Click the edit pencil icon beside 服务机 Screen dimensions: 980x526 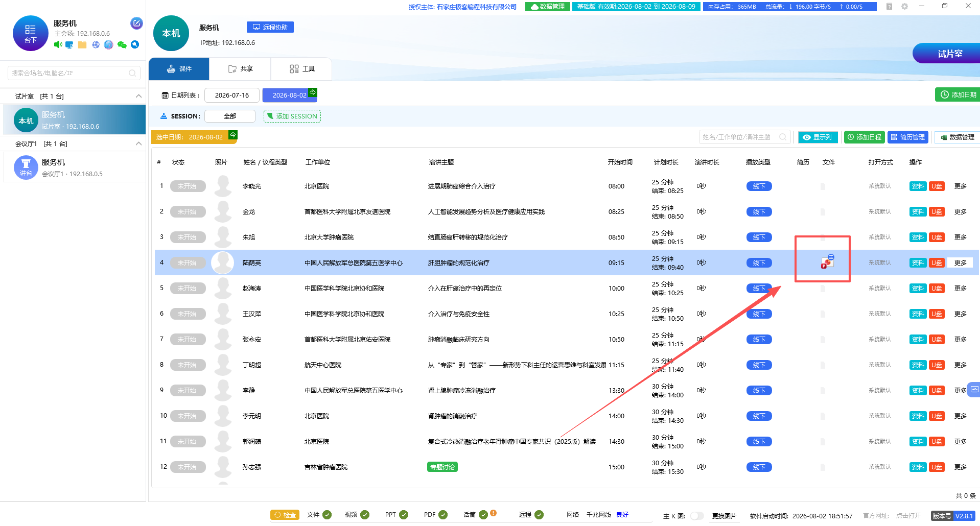[136, 23]
